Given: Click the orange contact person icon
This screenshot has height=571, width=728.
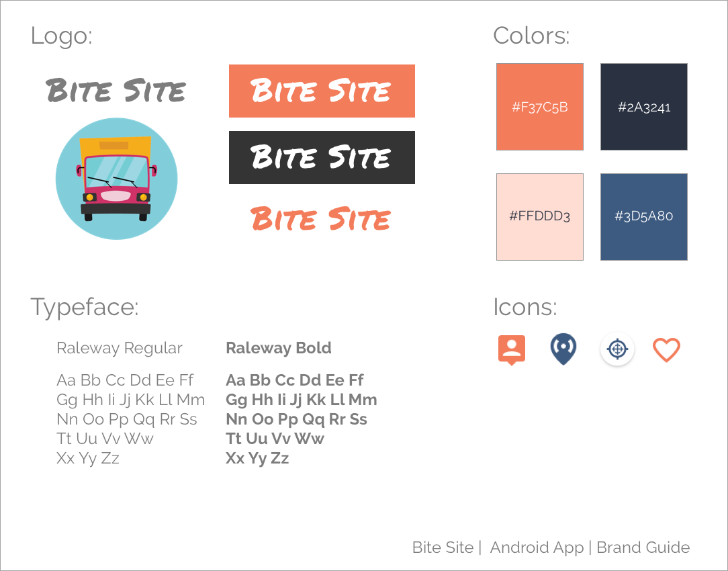Looking at the screenshot, I should pyautogui.click(x=512, y=349).
